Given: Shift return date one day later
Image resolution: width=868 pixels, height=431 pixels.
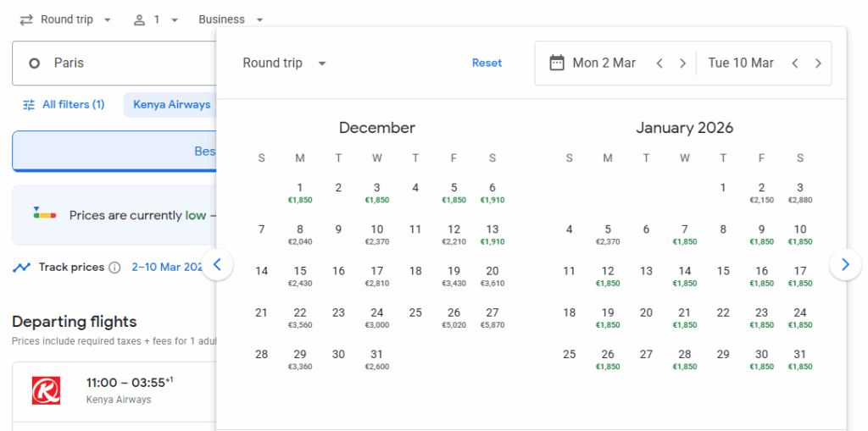Looking at the screenshot, I should click(818, 64).
